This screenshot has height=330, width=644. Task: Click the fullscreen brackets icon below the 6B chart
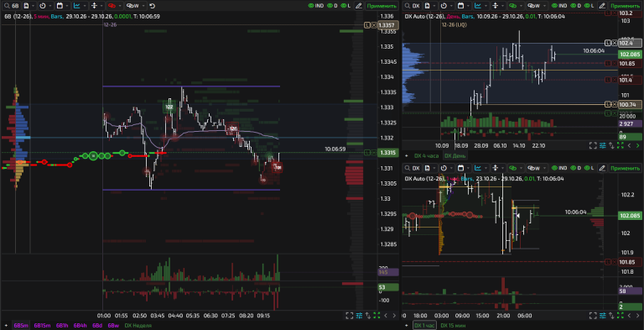(350, 316)
